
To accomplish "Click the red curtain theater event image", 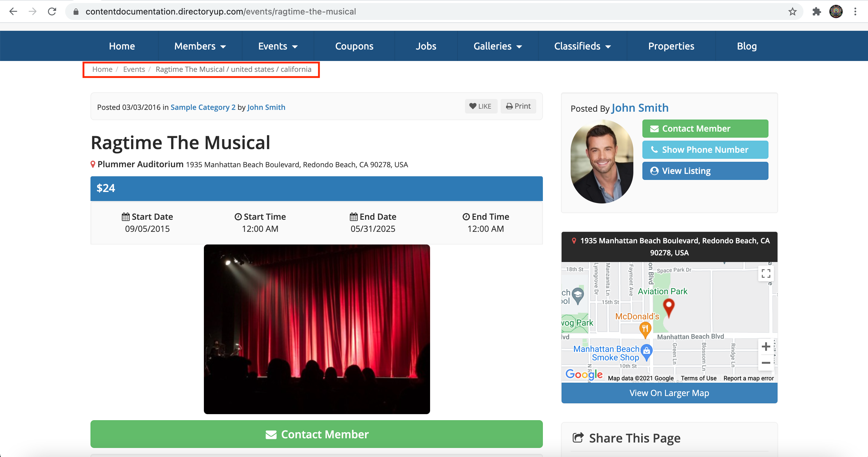I will pos(316,329).
